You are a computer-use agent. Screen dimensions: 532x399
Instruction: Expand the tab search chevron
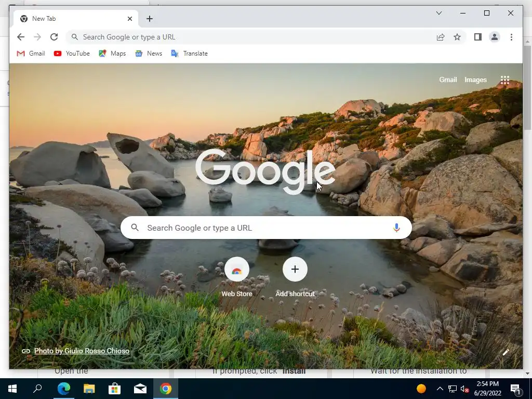(x=438, y=13)
